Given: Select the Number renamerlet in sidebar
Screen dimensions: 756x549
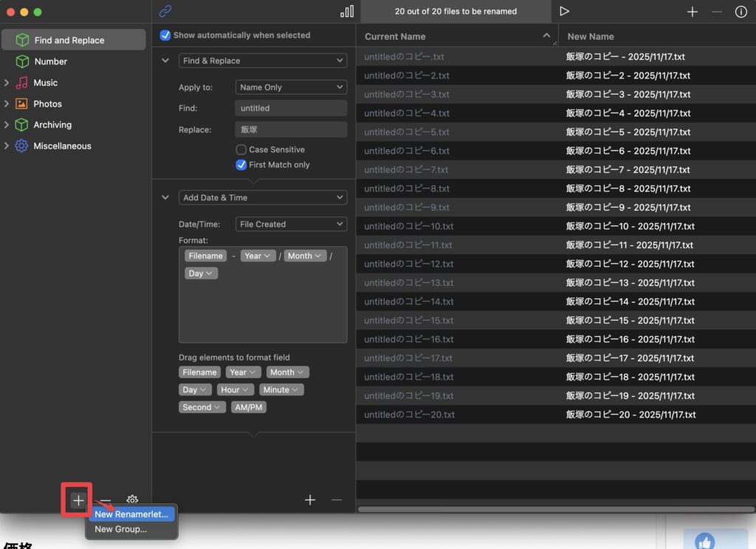Looking at the screenshot, I should point(50,61).
